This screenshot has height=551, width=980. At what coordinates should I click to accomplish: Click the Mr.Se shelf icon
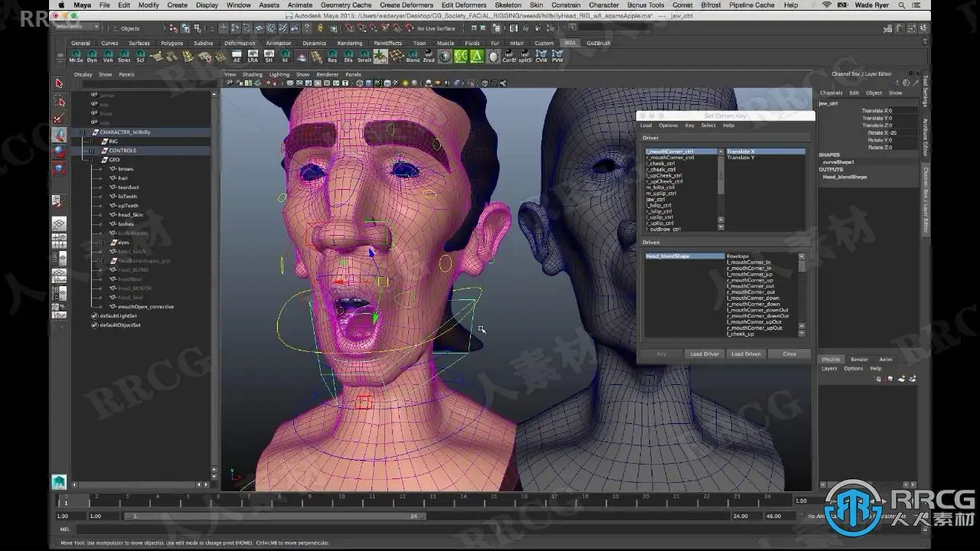[x=77, y=56]
